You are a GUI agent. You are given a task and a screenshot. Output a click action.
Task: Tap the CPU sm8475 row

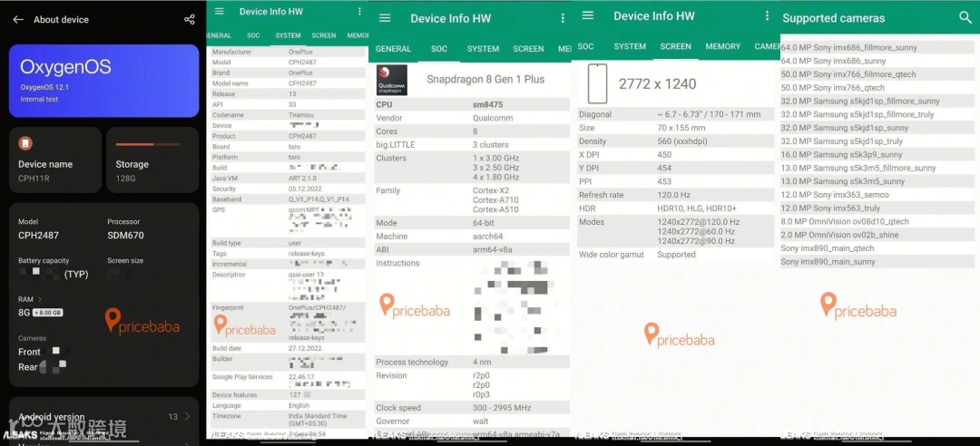click(x=472, y=105)
